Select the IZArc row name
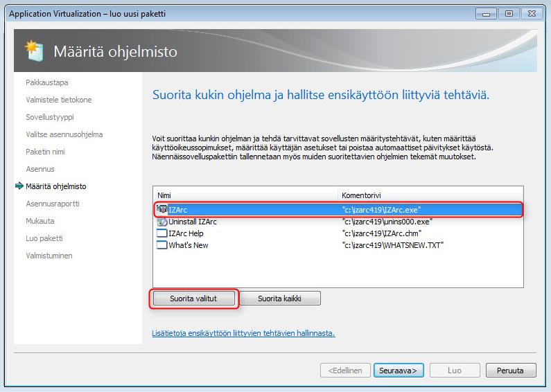This screenshot has height=392, width=551. click(178, 210)
